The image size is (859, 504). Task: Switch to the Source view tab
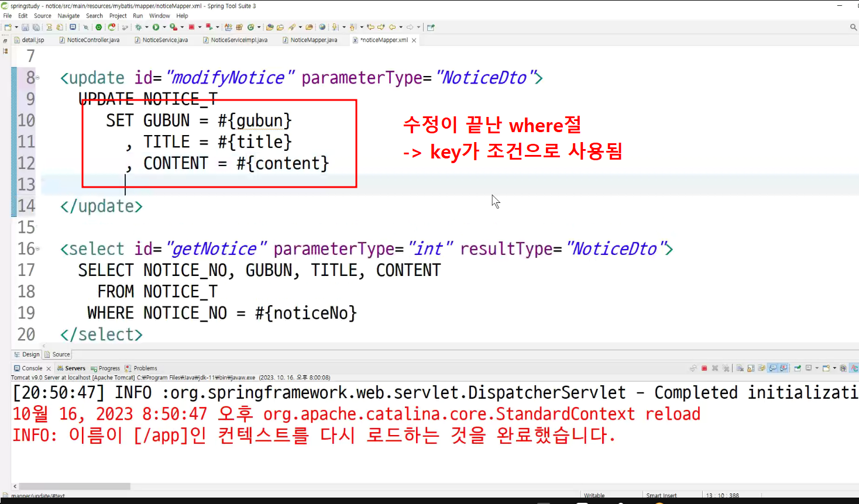(57, 354)
